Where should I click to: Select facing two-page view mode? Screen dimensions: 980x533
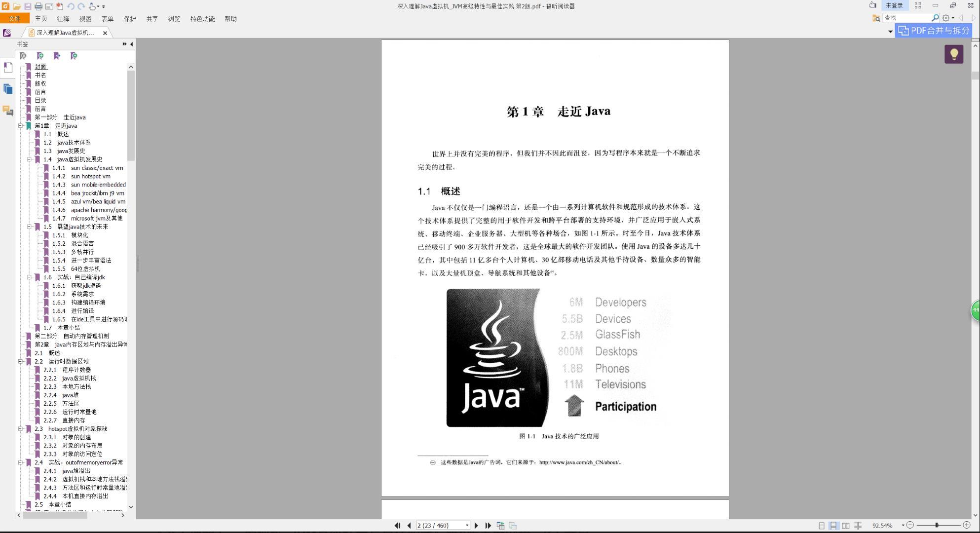click(x=846, y=526)
